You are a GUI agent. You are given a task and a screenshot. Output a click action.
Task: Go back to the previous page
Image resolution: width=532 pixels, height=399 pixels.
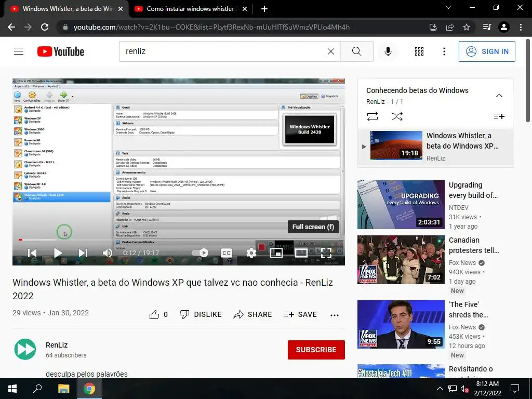(11, 27)
